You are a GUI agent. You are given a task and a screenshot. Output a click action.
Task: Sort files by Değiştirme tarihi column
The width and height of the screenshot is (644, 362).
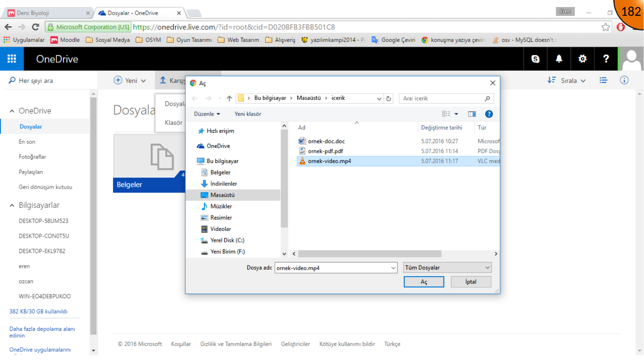tap(442, 128)
